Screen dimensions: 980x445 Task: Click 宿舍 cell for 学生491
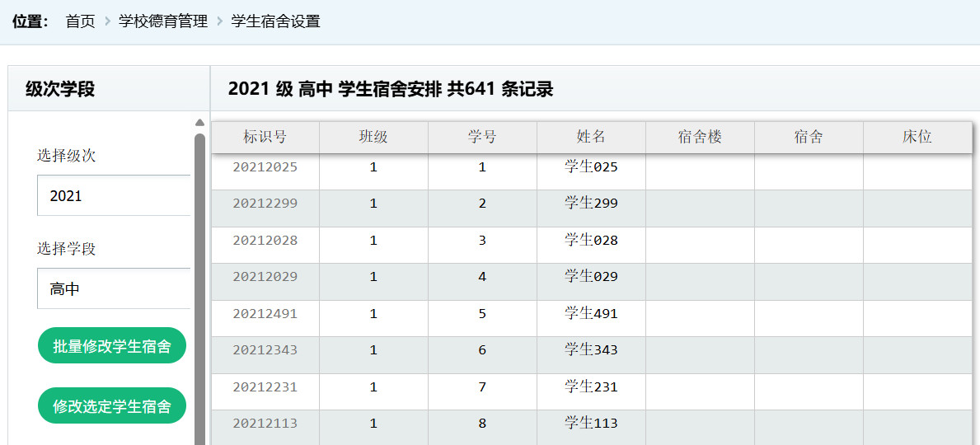click(809, 314)
